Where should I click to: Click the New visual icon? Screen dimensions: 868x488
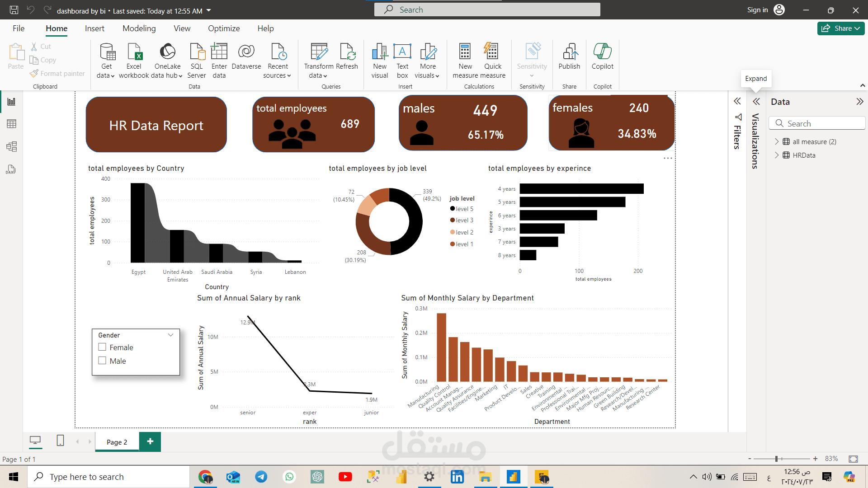[x=380, y=52]
